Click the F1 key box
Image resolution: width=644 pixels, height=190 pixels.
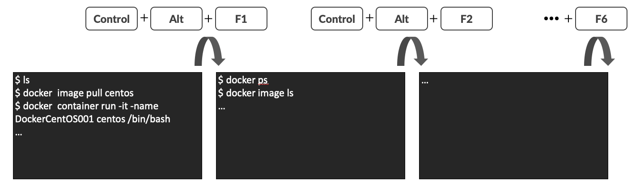click(x=241, y=19)
